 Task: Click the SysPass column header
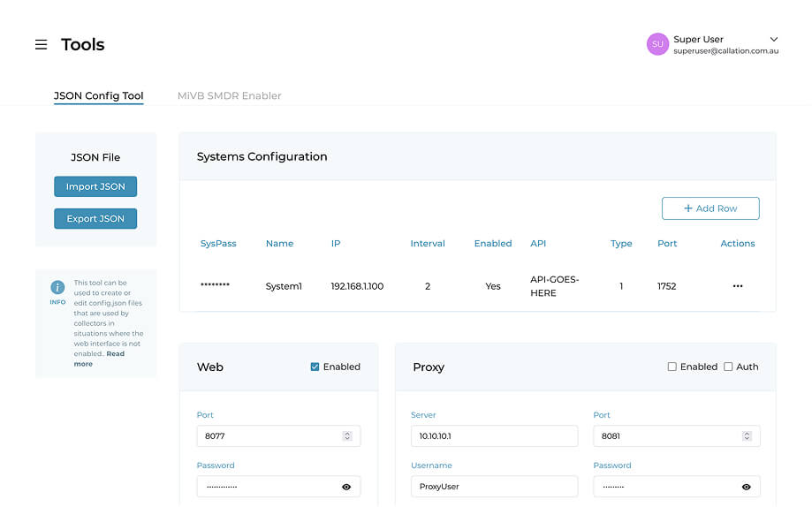tap(218, 244)
